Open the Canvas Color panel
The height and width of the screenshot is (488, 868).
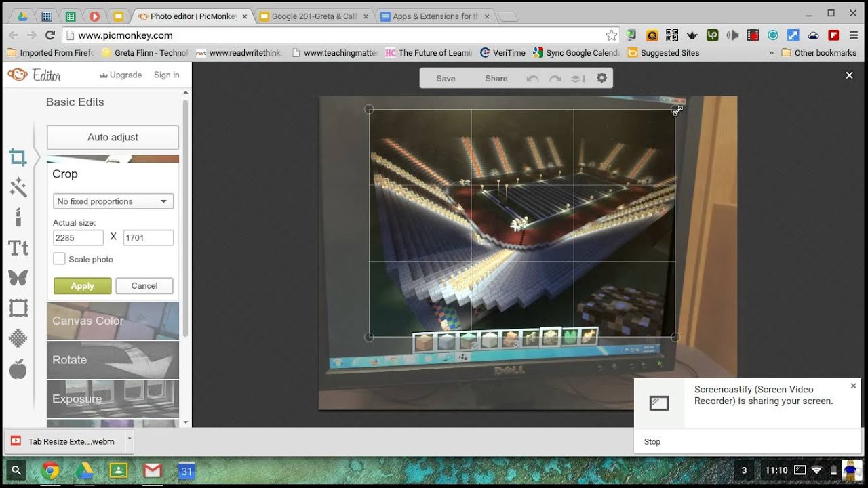click(113, 321)
